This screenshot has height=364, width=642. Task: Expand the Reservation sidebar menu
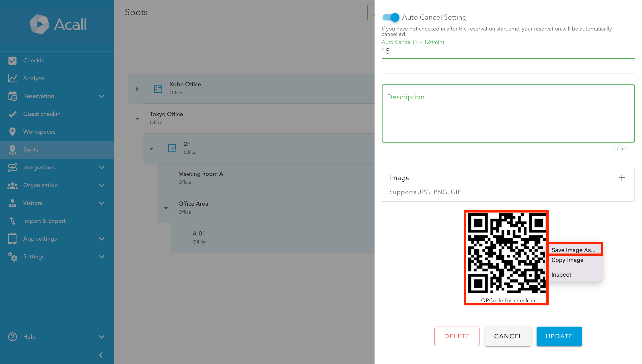point(102,96)
